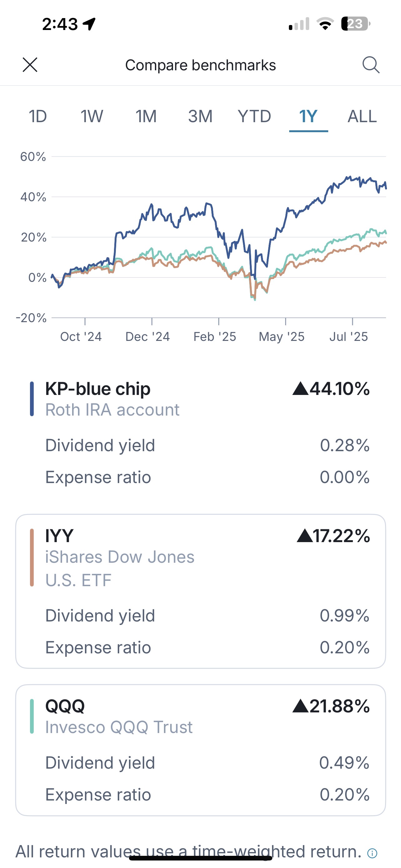Select the 1W time range

pos(92,117)
